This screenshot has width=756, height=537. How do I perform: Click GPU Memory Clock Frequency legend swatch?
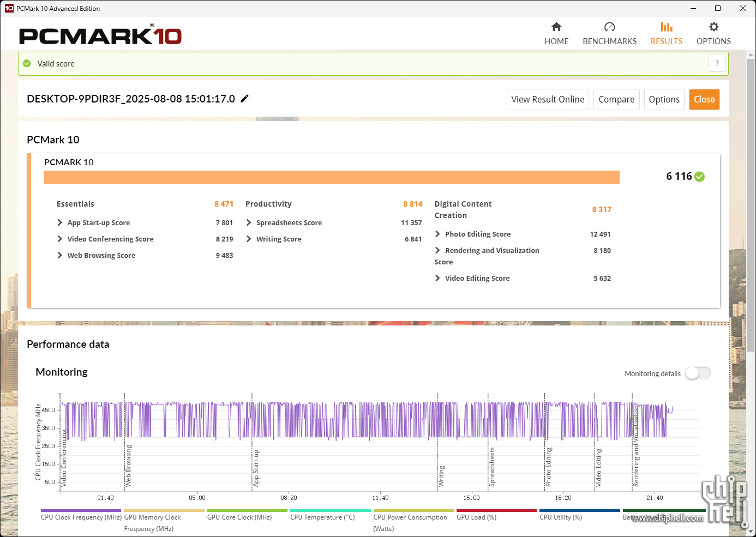(x=164, y=511)
